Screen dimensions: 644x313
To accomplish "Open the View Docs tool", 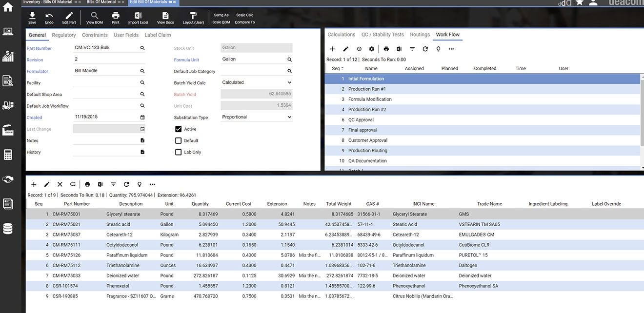I will click(165, 18).
